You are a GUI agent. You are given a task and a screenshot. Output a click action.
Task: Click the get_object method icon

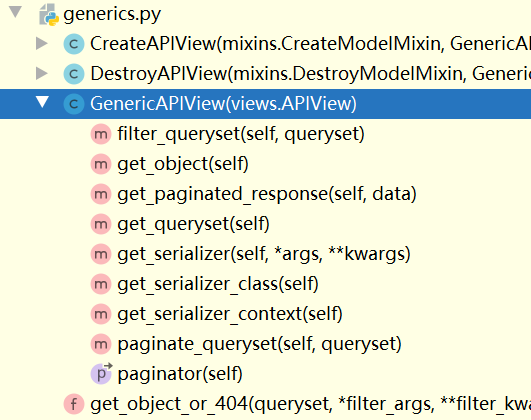click(x=101, y=164)
